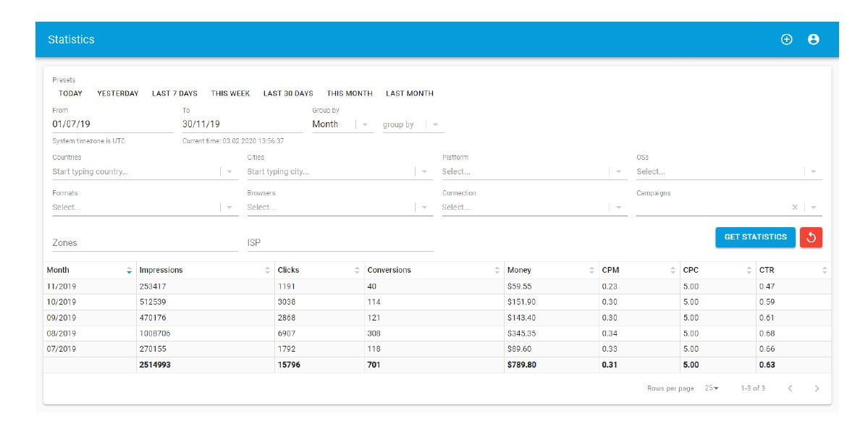Click the CPM value 0.23

610,286
